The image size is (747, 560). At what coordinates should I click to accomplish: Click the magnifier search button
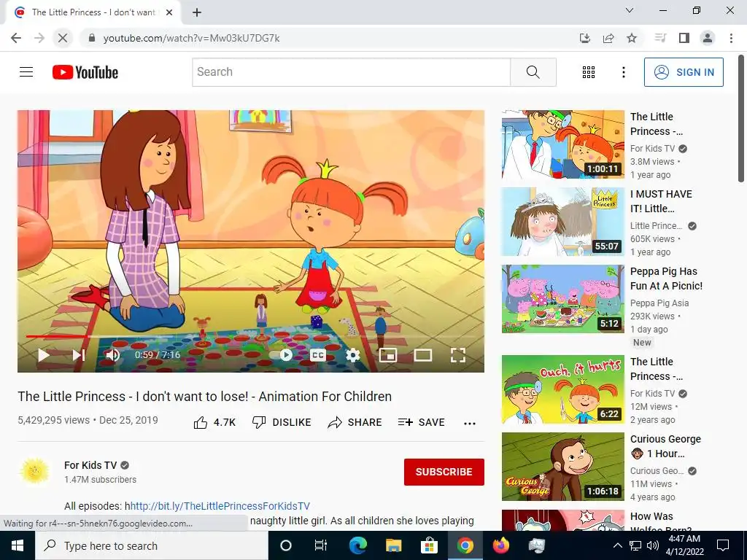[533, 72]
